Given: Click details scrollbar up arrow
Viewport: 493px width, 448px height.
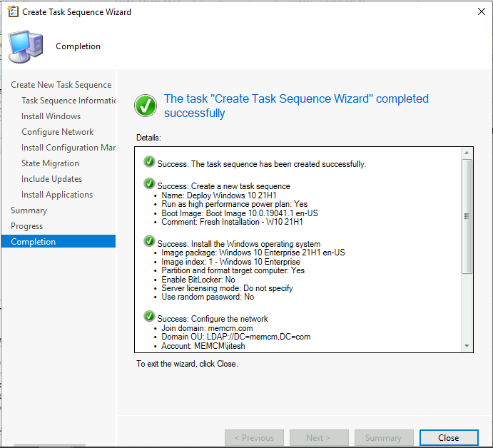Looking at the screenshot, I should pos(467,153).
